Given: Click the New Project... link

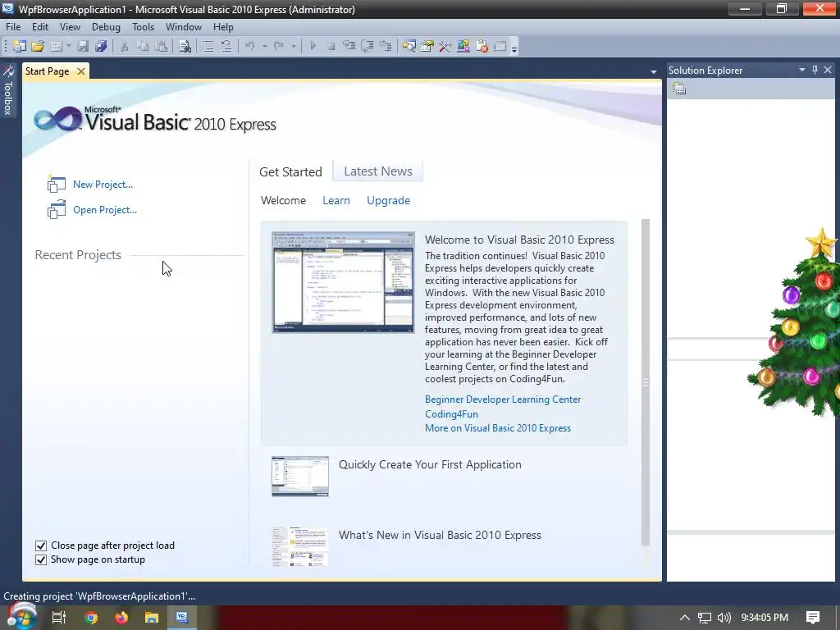Looking at the screenshot, I should tap(103, 185).
